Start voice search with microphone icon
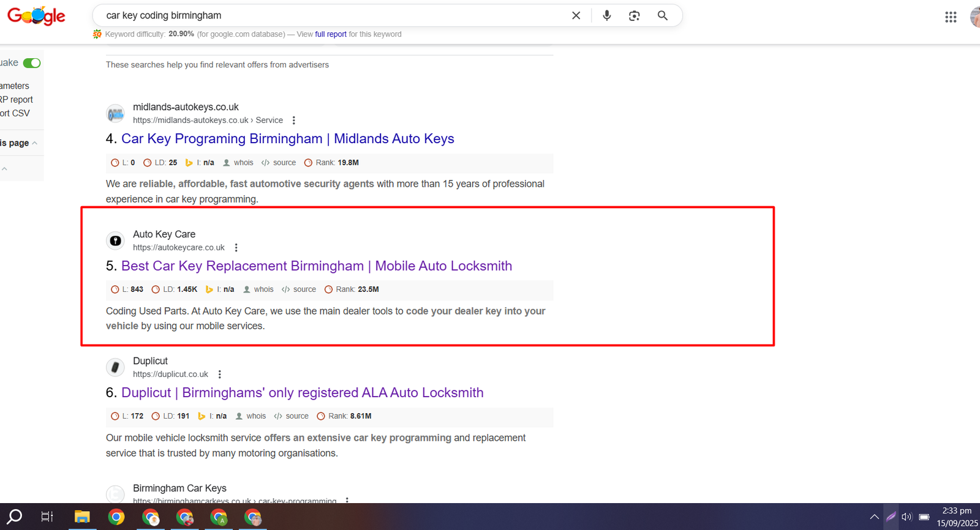Viewport: 980px width, 530px height. [606, 16]
